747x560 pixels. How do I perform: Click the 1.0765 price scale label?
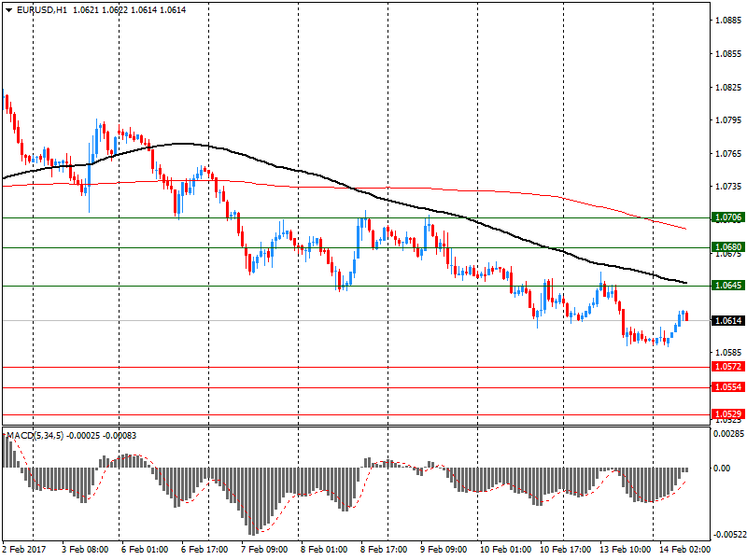pos(728,153)
